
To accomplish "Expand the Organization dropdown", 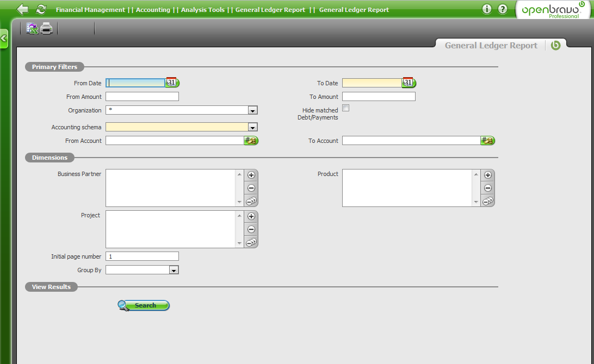I will 253,110.
